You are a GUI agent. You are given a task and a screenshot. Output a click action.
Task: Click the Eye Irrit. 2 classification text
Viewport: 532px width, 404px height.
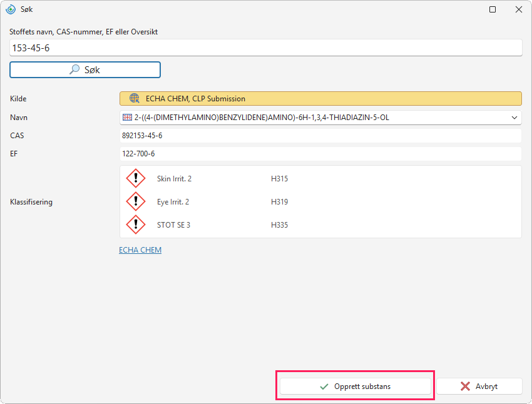click(173, 201)
